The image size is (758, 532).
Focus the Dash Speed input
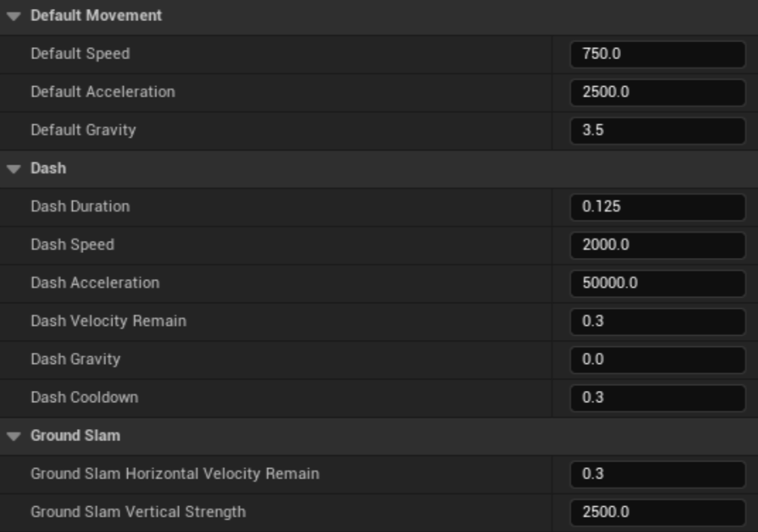pyautogui.click(x=657, y=245)
